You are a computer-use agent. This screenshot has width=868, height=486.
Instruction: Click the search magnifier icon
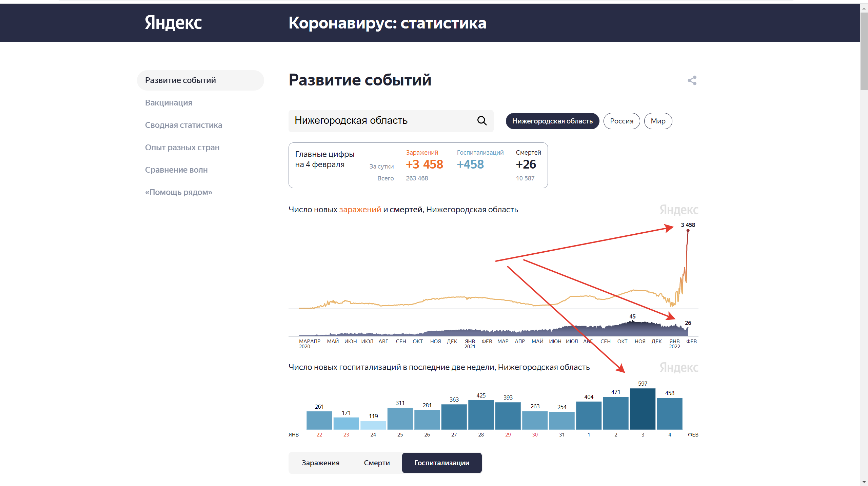[x=482, y=120]
